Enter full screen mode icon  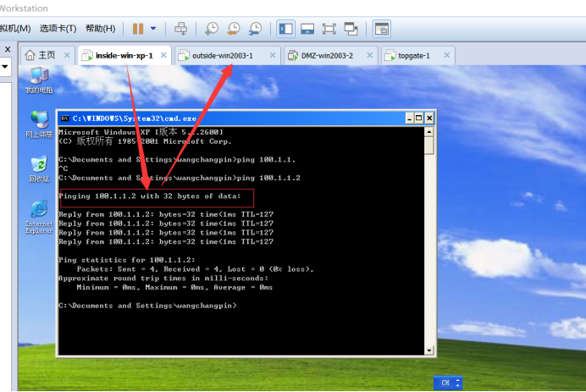tap(329, 29)
